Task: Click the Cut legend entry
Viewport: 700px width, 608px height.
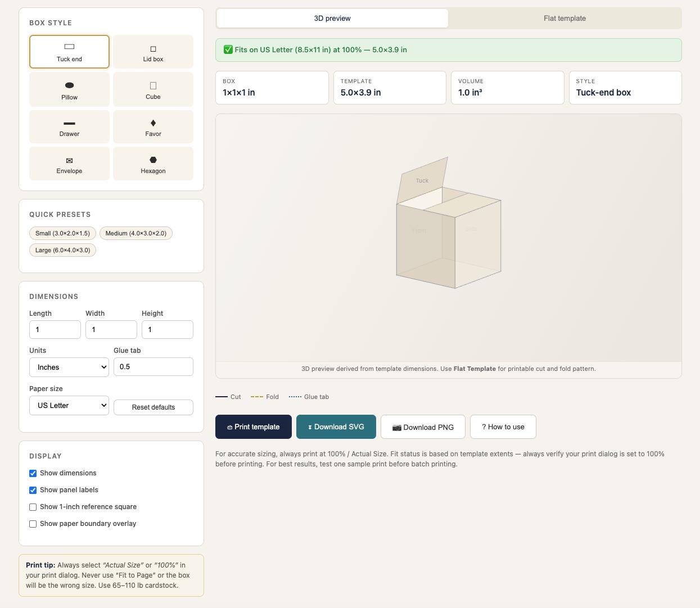Action: click(x=228, y=397)
